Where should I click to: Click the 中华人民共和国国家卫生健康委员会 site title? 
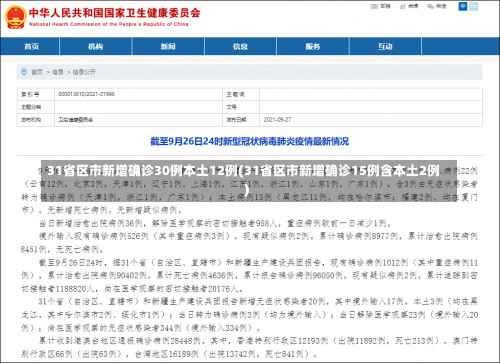(x=114, y=13)
